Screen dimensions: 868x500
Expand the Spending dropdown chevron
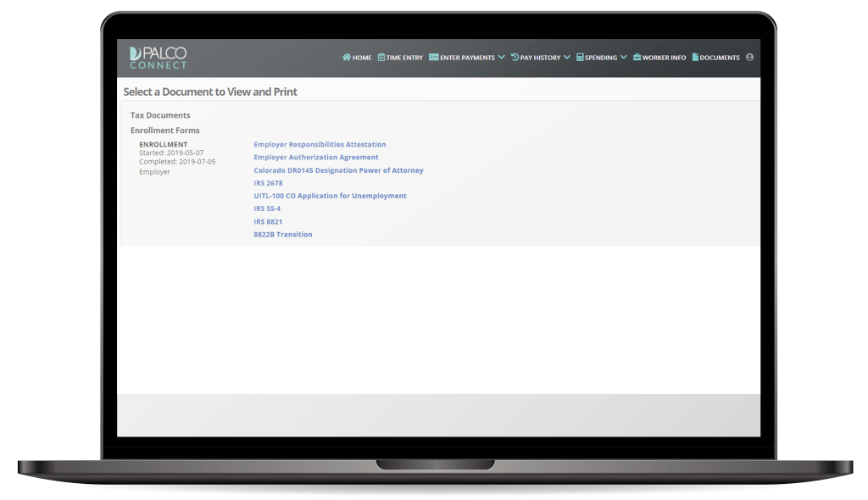(x=624, y=58)
